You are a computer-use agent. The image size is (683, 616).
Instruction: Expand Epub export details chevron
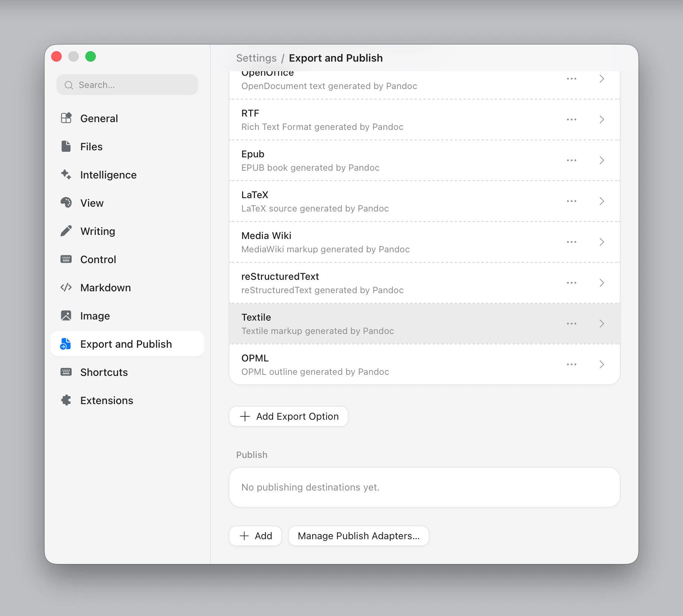[x=602, y=160]
